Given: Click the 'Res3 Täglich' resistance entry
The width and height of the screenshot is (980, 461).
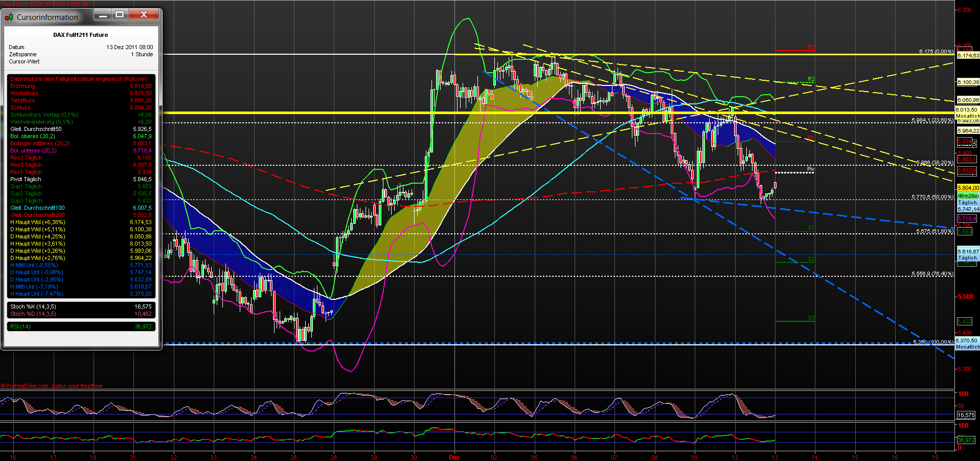Looking at the screenshot, I should click(26, 158).
